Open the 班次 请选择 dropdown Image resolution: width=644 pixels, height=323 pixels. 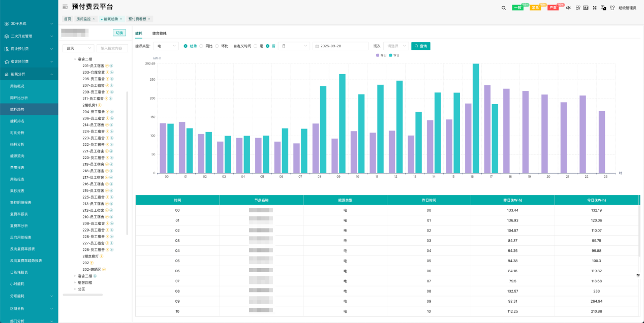395,46
